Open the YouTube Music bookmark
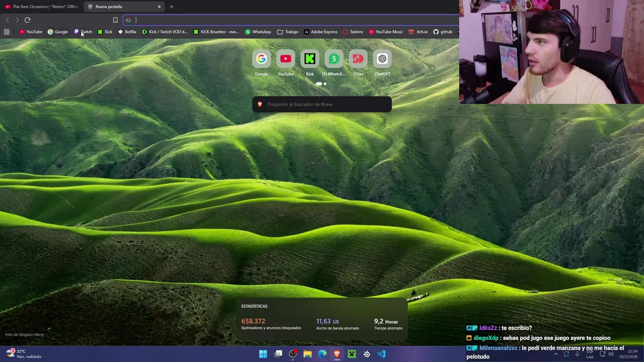The width and height of the screenshot is (644, 362). point(386,32)
